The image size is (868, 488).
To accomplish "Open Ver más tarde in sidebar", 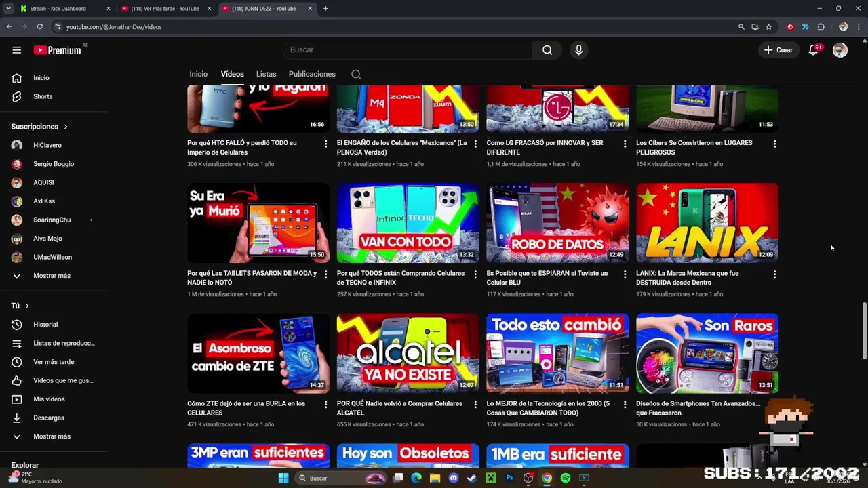I will [54, 362].
